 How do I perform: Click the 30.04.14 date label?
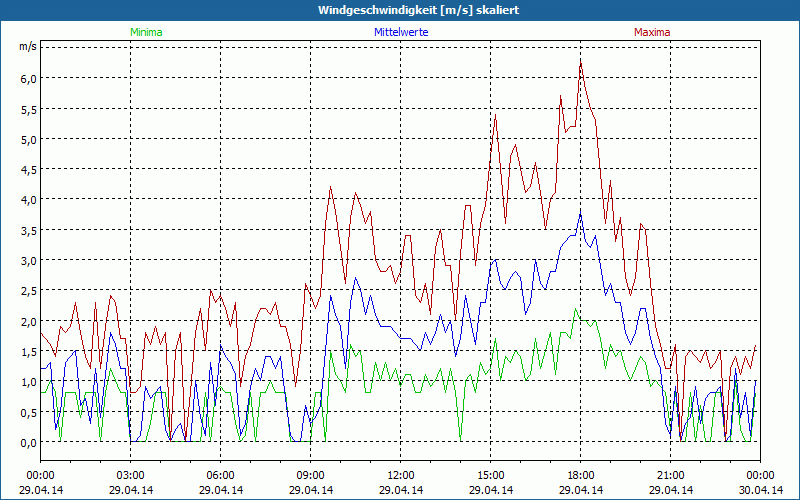760,490
